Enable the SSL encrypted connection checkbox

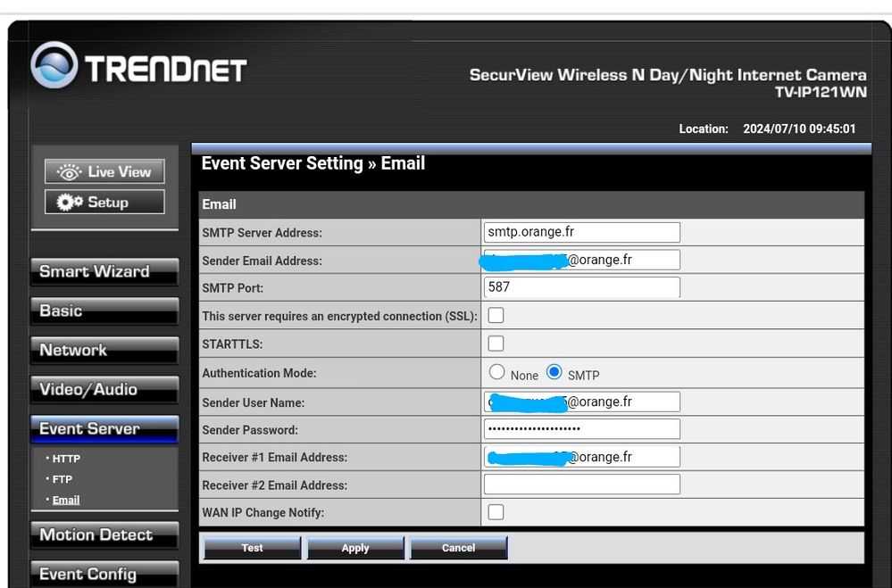click(496, 315)
